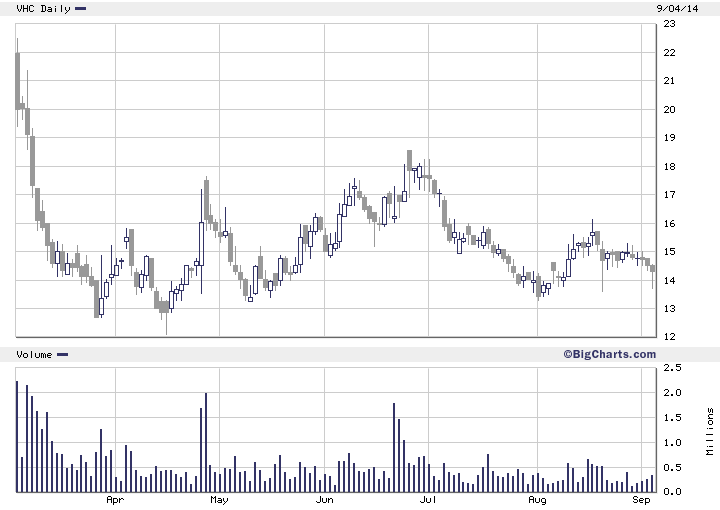Click the volume axis value 0.5
This screenshot has height=510, width=720.
pos(672,468)
